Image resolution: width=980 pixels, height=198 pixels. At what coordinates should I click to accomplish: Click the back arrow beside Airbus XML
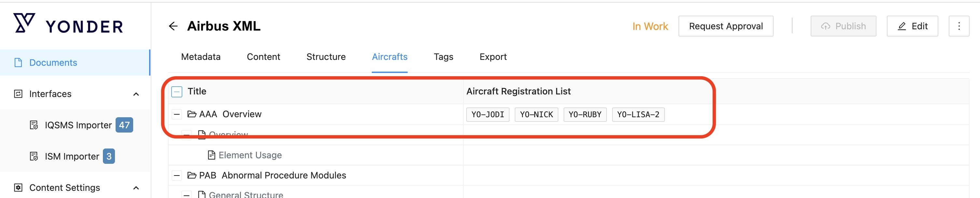click(173, 26)
